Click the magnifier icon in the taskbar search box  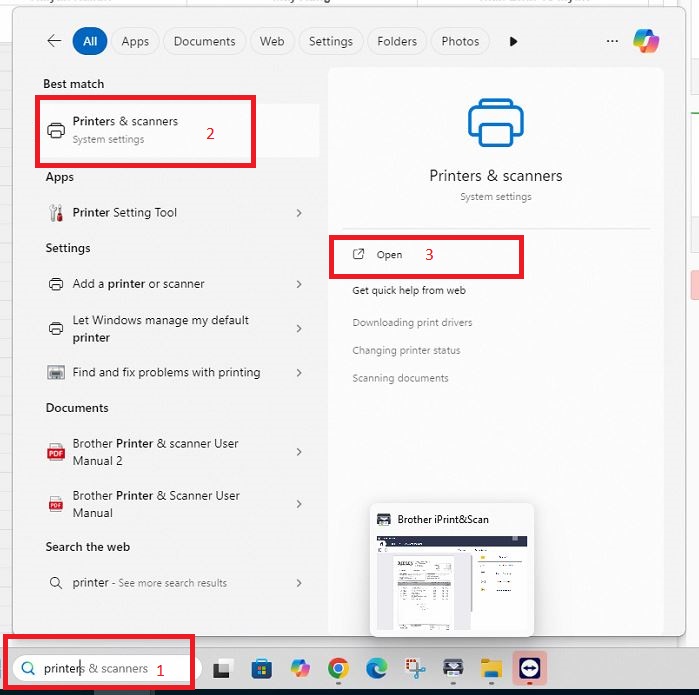28,668
